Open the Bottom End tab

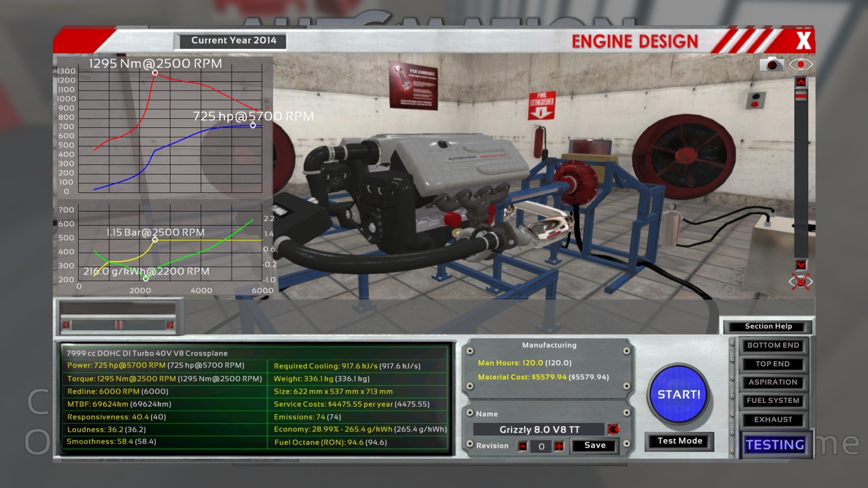[x=773, y=345]
